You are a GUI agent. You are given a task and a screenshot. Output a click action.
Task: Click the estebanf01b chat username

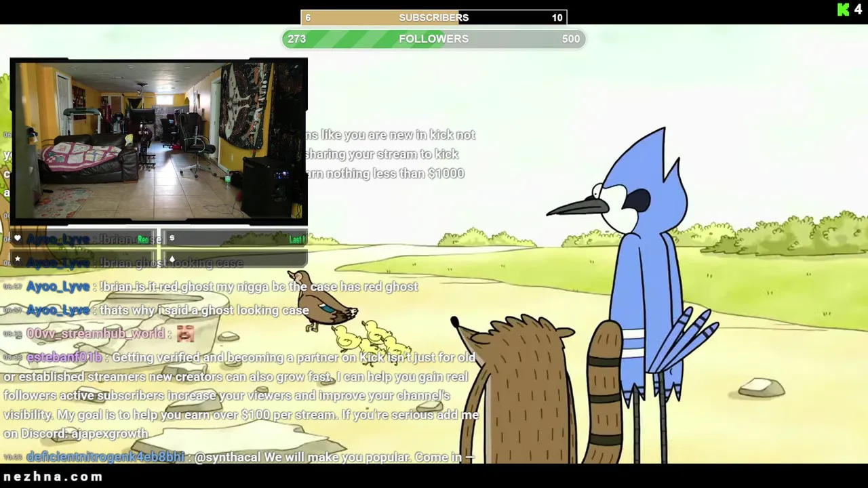click(64, 357)
